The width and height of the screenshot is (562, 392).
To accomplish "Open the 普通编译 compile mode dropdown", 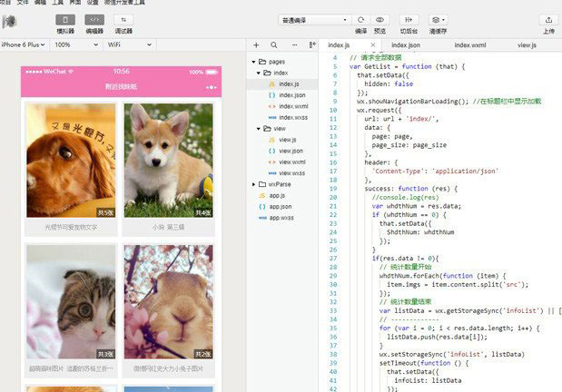I will (313, 19).
